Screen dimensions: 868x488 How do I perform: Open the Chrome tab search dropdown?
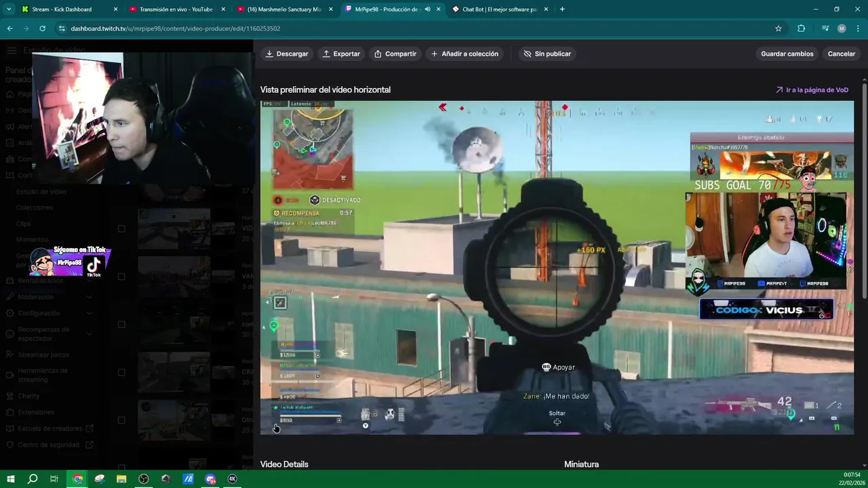coord(9,9)
